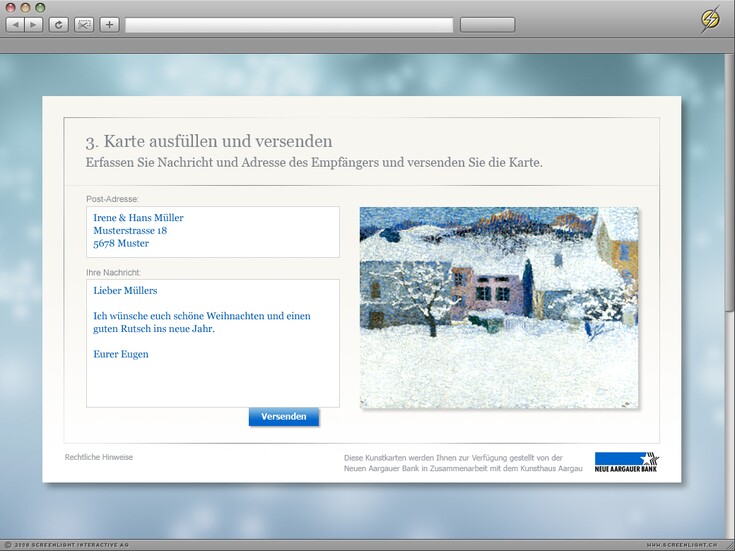This screenshot has height=551, width=735.
Task: Click the lightning bolt logo icon
Action: pyautogui.click(x=710, y=19)
